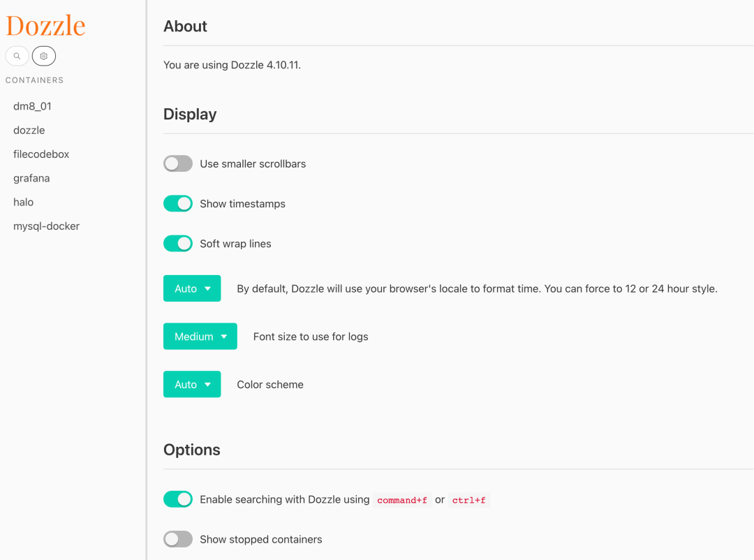This screenshot has width=754, height=560.
Task: Enable Show stopped containers
Action: (x=178, y=539)
